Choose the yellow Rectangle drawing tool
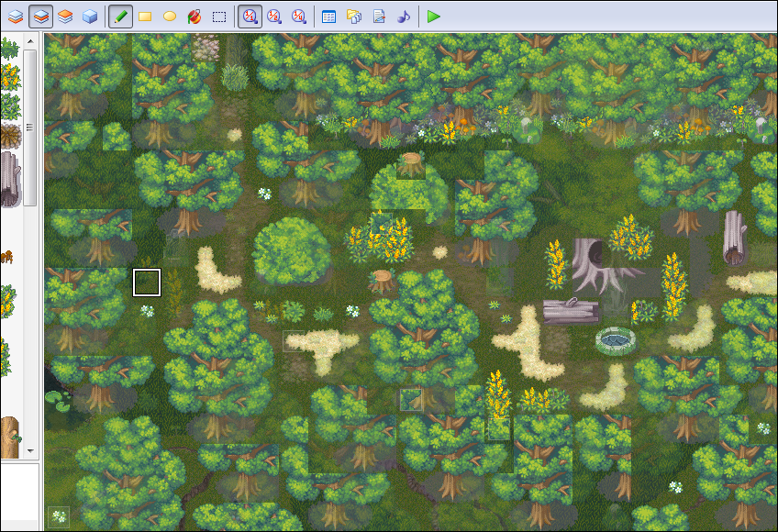Screen dimensions: 778x532 pos(145,17)
